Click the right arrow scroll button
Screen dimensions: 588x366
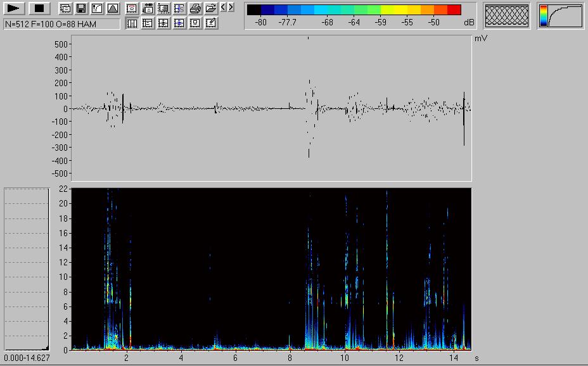(x=231, y=7)
